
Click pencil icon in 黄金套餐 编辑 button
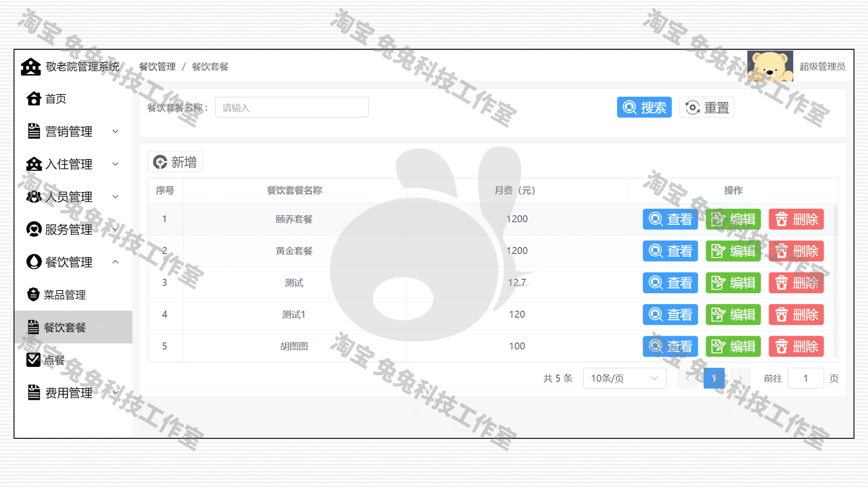click(718, 251)
